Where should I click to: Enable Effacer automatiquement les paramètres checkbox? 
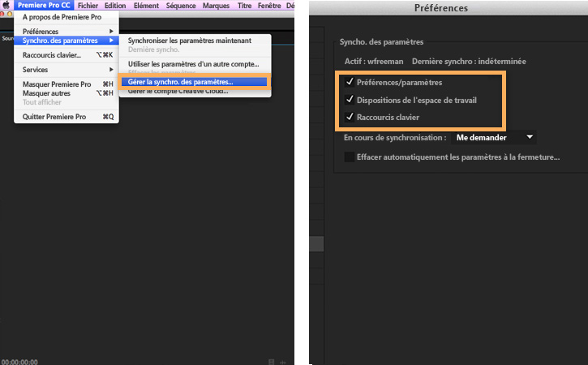(350, 157)
